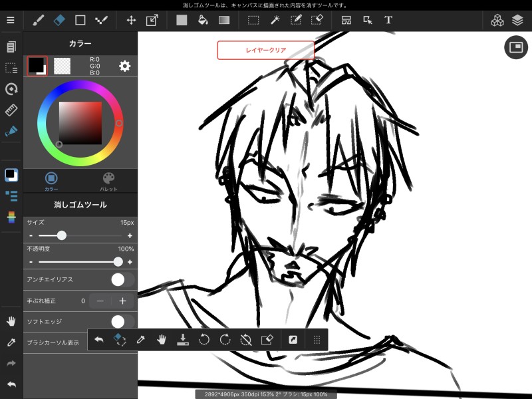Screen dimensions: 532x399
Task: Select the Text tool
Action: 388,21
